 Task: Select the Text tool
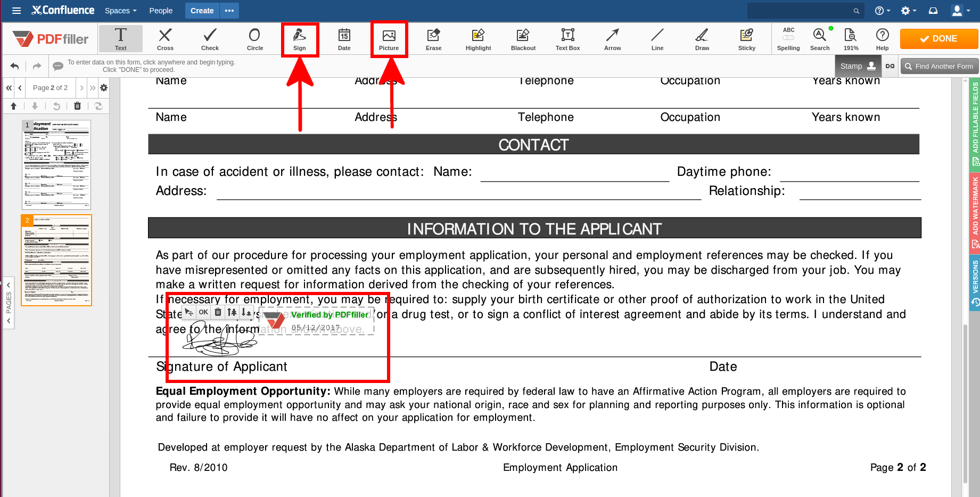tap(121, 39)
